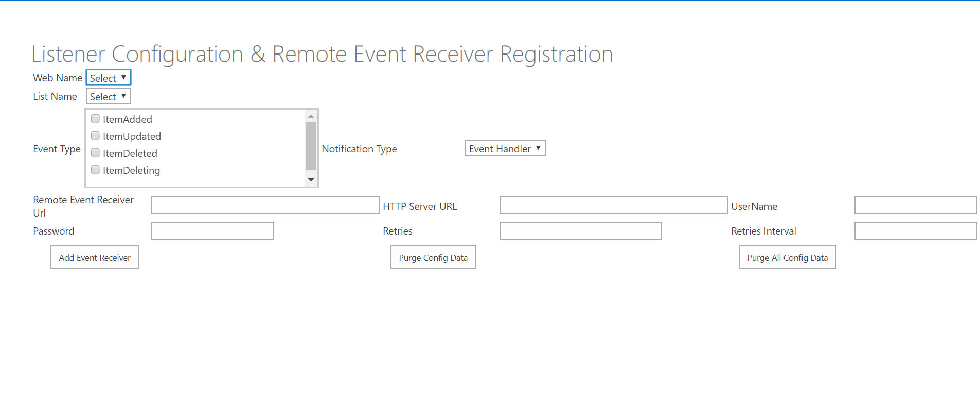The image size is (980, 413).
Task: Click the ItemDeleting label text
Action: coord(131,170)
